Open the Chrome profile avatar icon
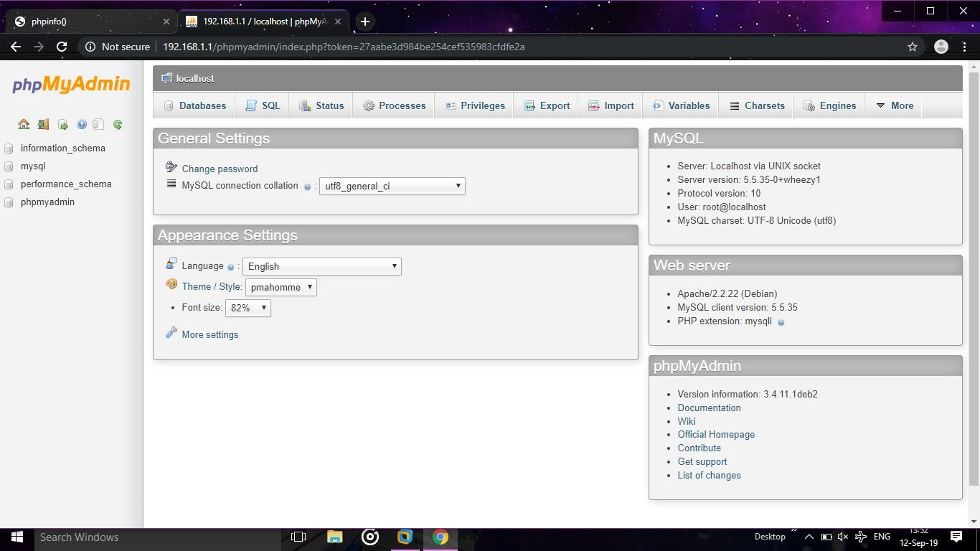Screen dimensions: 980x551 [941, 47]
